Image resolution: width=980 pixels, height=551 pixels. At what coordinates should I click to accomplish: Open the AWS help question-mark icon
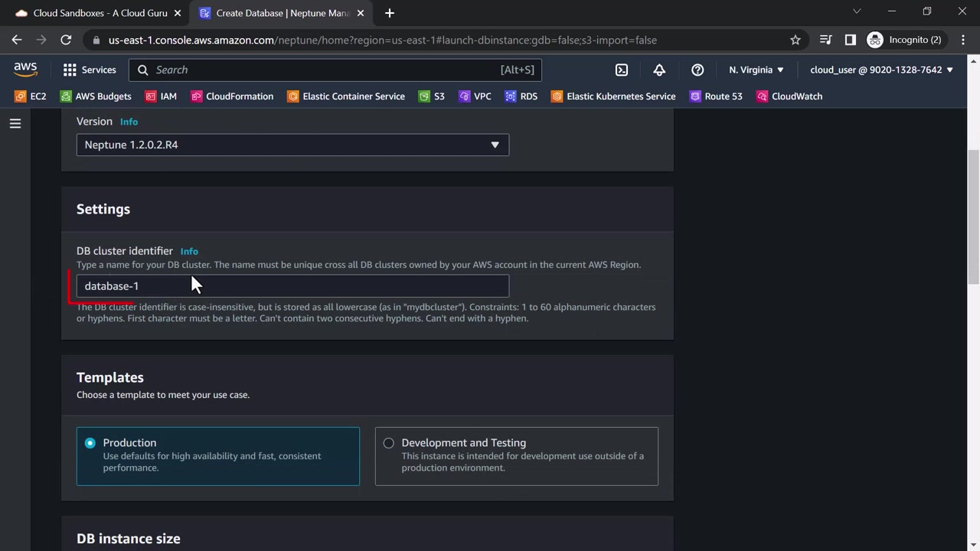point(697,70)
